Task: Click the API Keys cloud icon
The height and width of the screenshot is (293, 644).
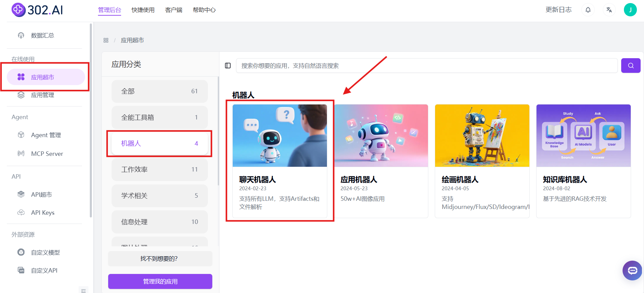Action: (21, 212)
